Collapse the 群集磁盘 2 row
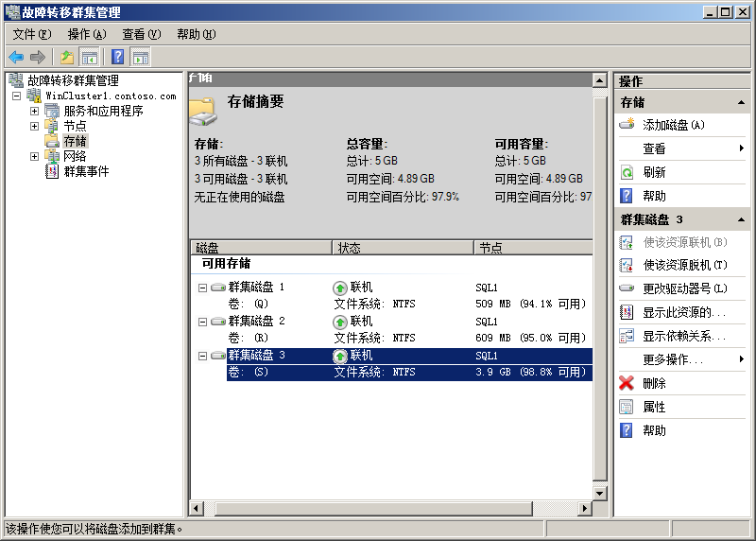The width and height of the screenshot is (756, 541). pyautogui.click(x=202, y=322)
